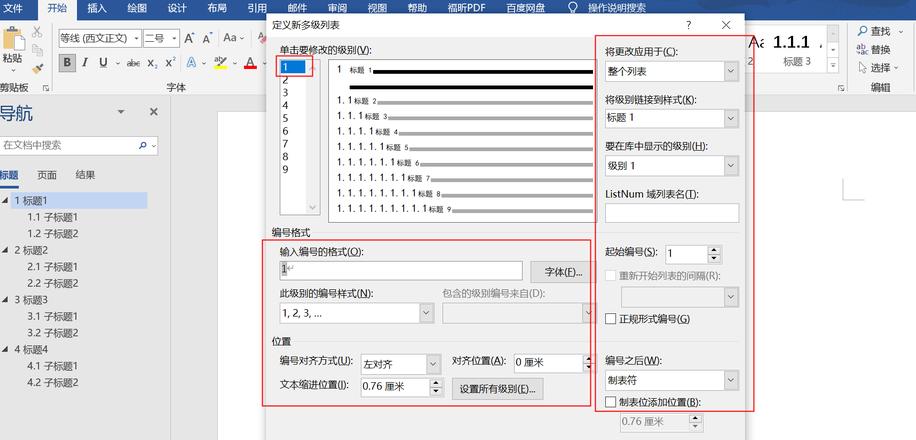This screenshot has height=440, width=916.
Task: Click the Copy icon in clipboard group
Action: 37,50
